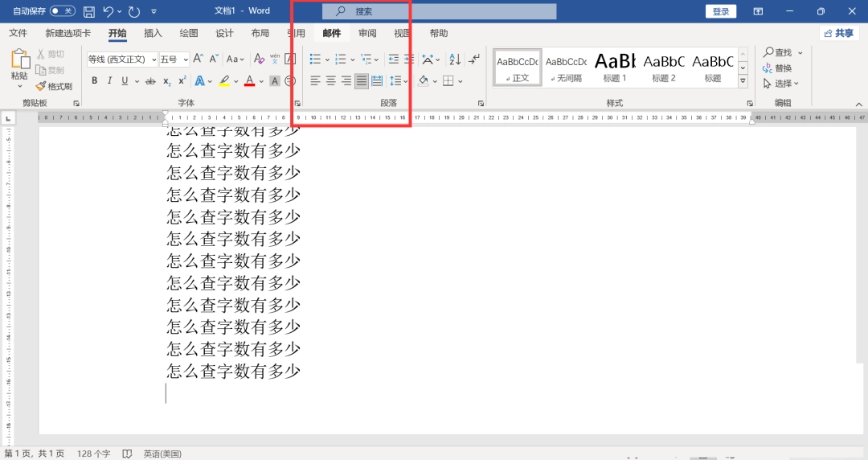868x460 pixels.
Task: Switch to the 插入 tab
Action: 153,33
